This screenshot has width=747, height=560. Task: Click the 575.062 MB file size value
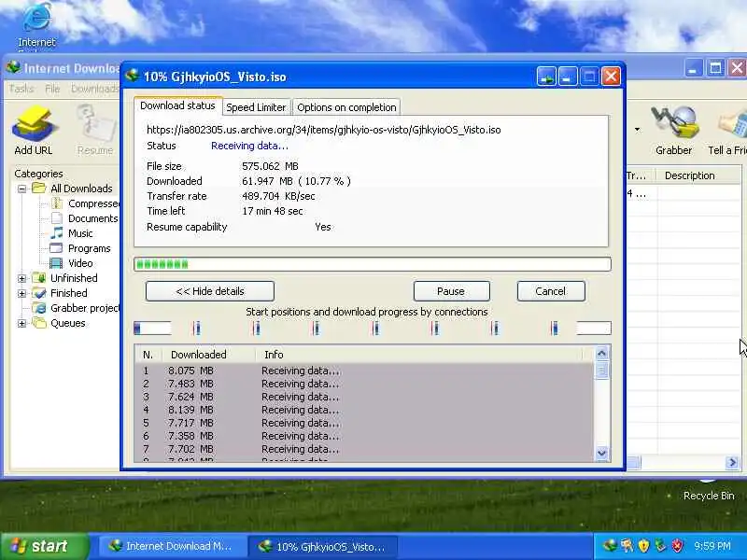[x=270, y=166]
